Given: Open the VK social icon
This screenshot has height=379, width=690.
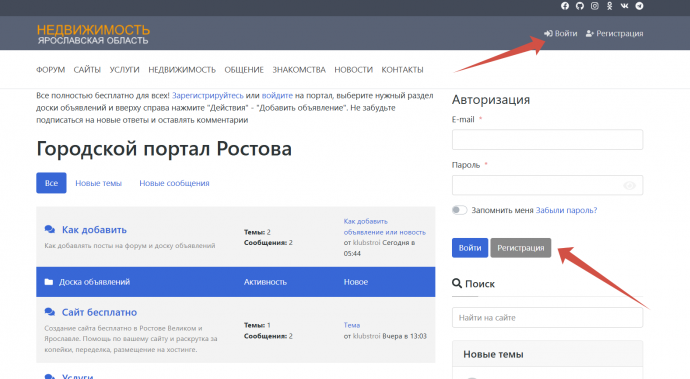Looking at the screenshot, I should 624,6.
